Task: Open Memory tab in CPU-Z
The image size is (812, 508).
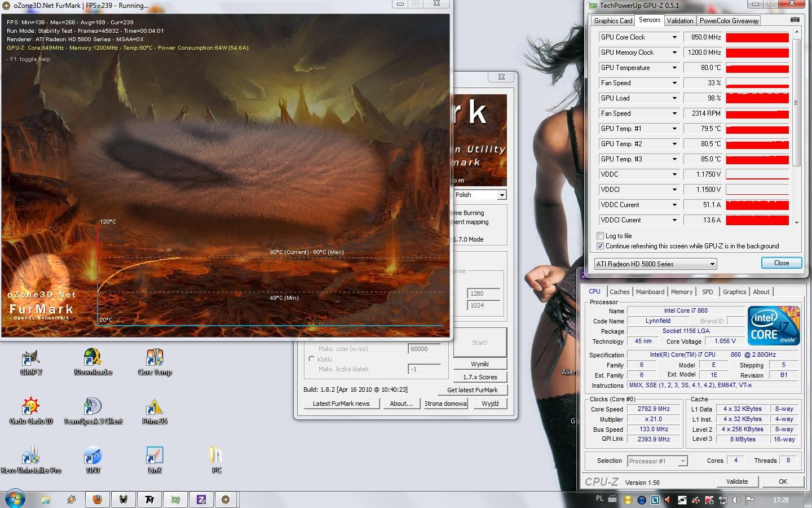Action: coord(682,292)
